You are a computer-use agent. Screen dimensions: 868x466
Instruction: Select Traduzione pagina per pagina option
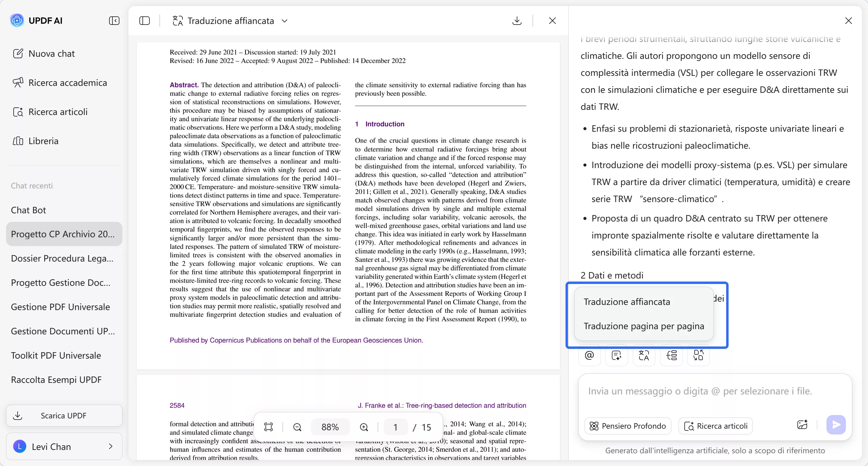coord(644,326)
